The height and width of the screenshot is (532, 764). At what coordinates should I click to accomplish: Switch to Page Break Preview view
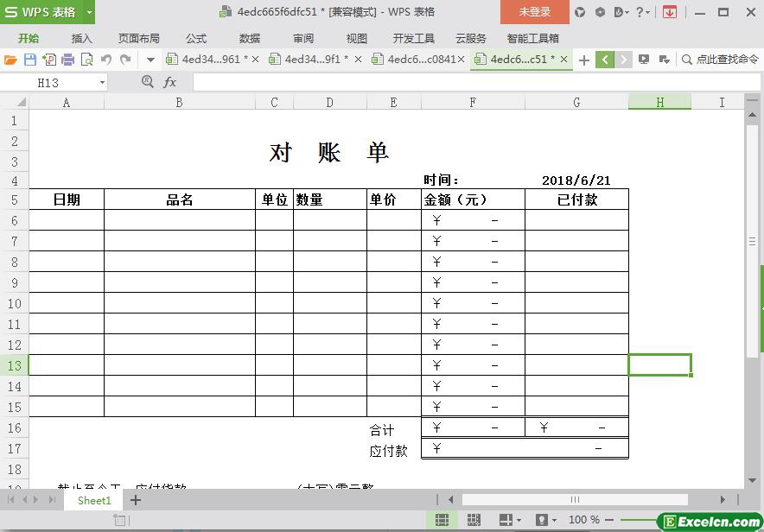[x=474, y=520]
